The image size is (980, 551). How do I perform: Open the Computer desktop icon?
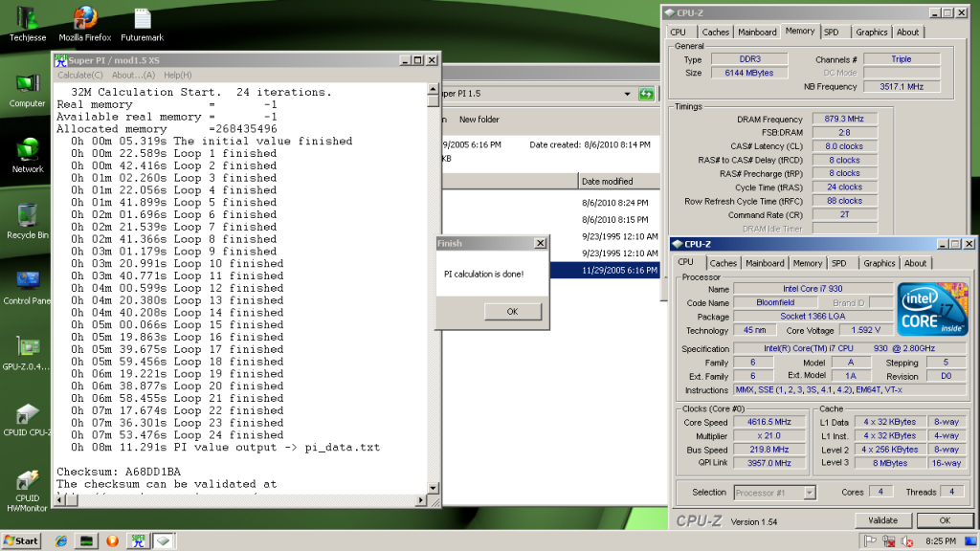pos(28,91)
